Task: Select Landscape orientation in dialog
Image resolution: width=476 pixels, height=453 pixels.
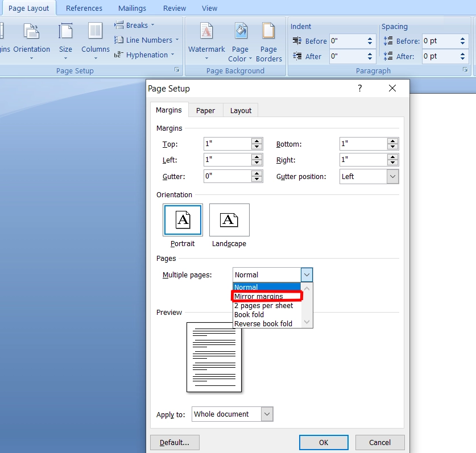Action: (x=229, y=220)
